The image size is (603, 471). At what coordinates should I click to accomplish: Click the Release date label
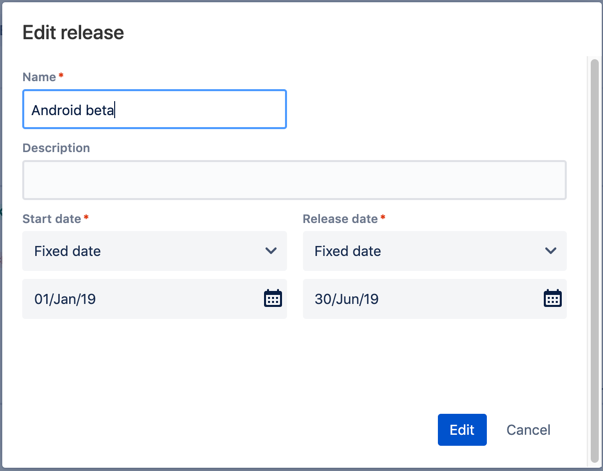[x=340, y=219]
